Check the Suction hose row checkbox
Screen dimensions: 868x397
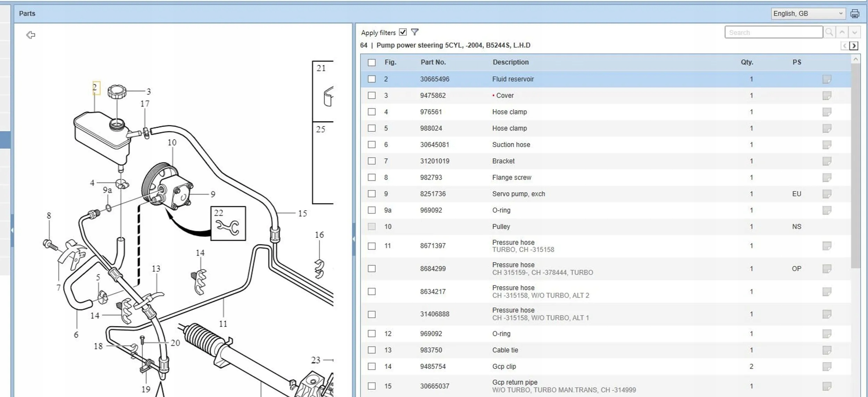[372, 144]
